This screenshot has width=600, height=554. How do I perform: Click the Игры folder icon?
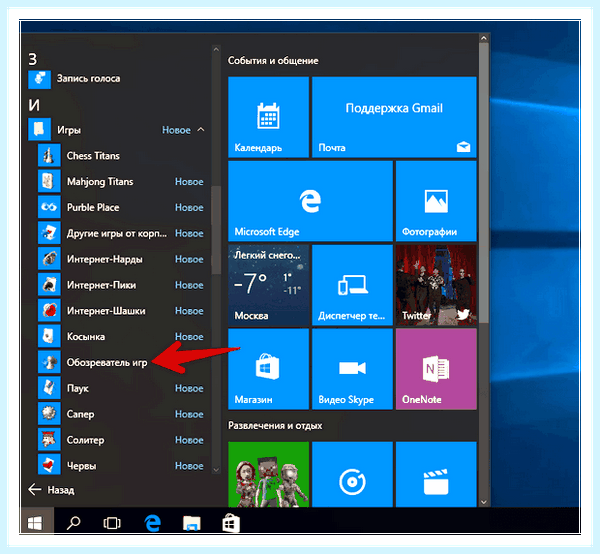(x=39, y=130)
